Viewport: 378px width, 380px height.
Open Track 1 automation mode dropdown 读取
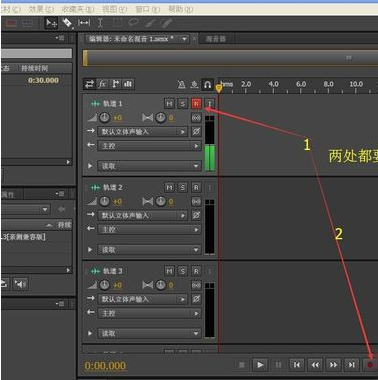pyautogui.click(x=149, y=166)
